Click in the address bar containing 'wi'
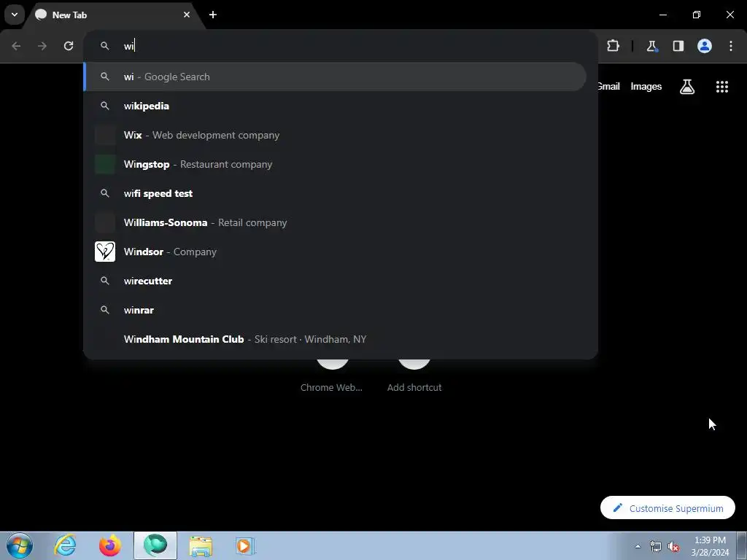The image size is (747, 560). [340, 46]
